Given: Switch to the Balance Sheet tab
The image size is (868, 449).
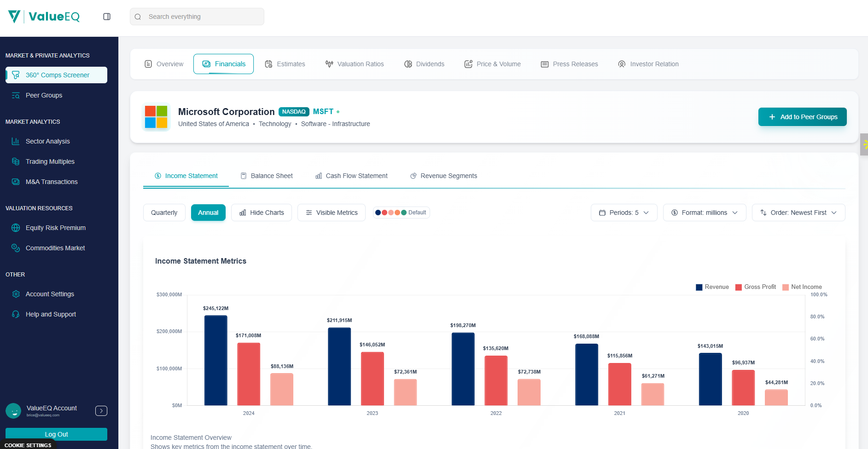Looking at the screenshot, I should click(267, 176).
